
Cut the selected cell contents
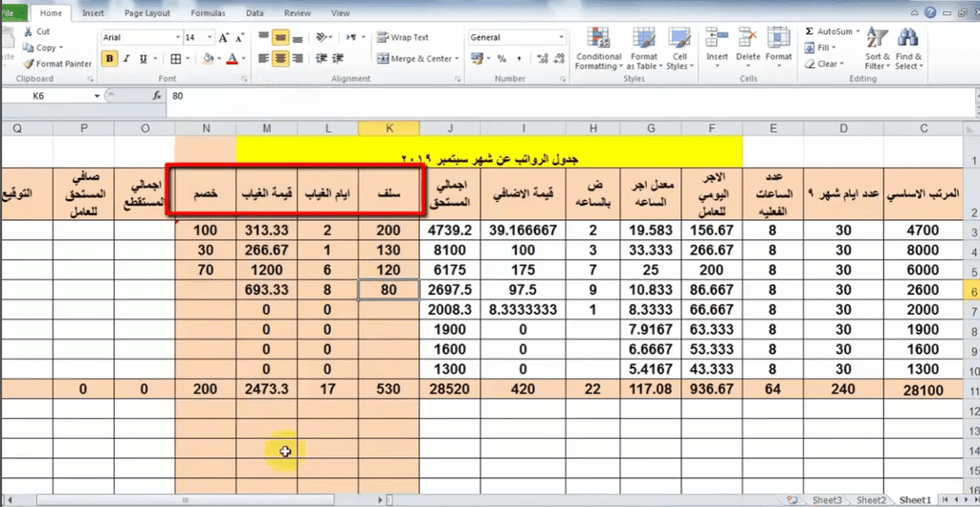coord(35,32)
